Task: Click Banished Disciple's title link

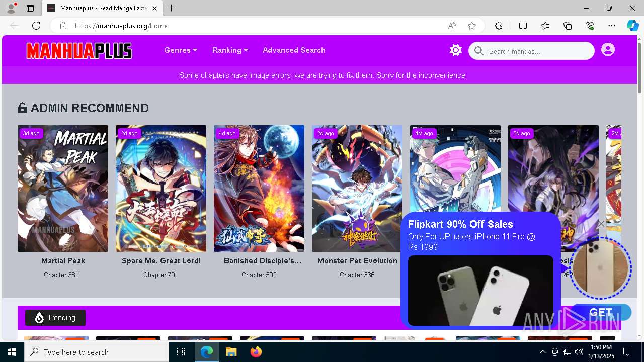Action: coord(263,261)
